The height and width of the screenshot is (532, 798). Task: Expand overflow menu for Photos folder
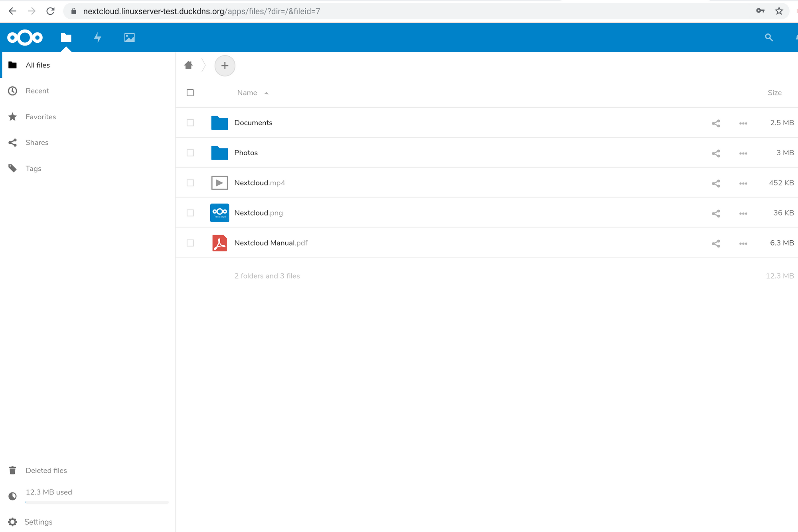click(743, 152)
